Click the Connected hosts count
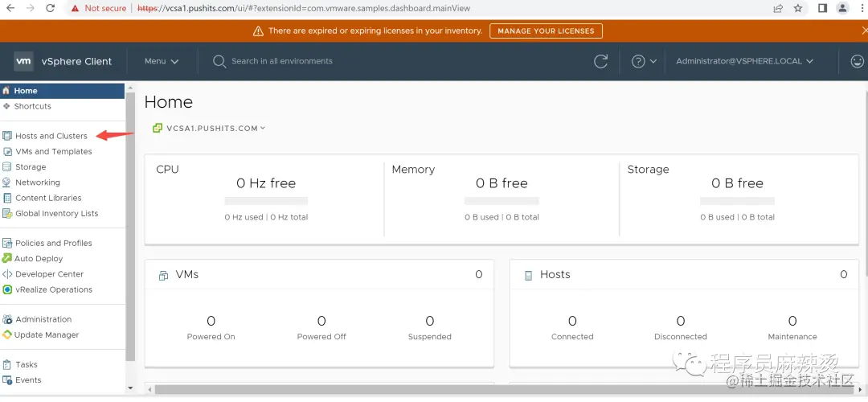The height and width of the screenshot is (402, 868). tap(572, 321)
